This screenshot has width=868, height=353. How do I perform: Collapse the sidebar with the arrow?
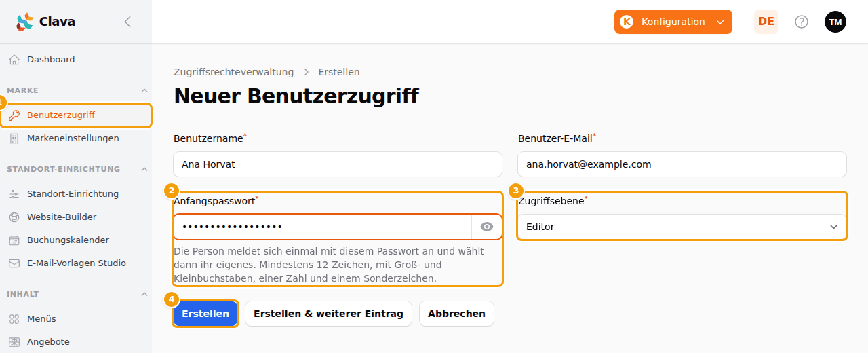[x=127, y=22]
